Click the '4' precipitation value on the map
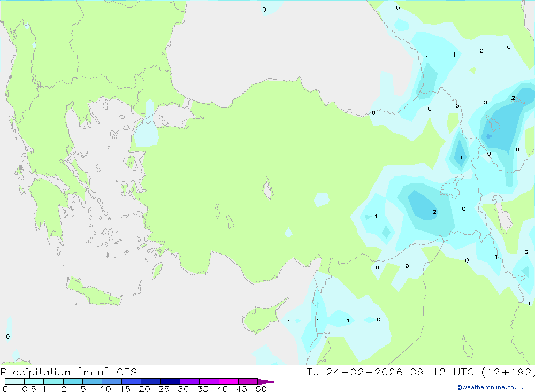Viewport: 535px width, 392px height. tap(461, 158)
